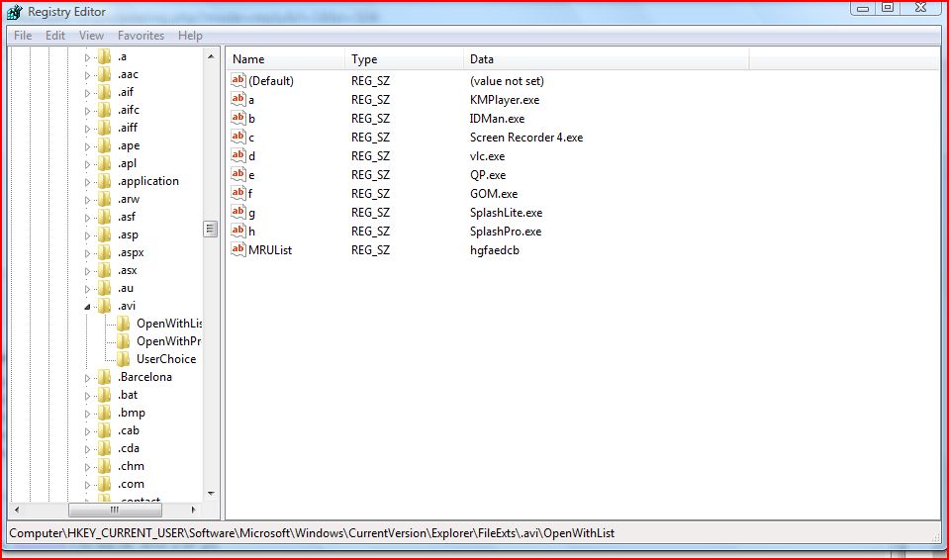The width and height of the screenshot is (949, 560).
Task: Select the Screen Recorder 4.exe data cell
Action: pos(525,138)
